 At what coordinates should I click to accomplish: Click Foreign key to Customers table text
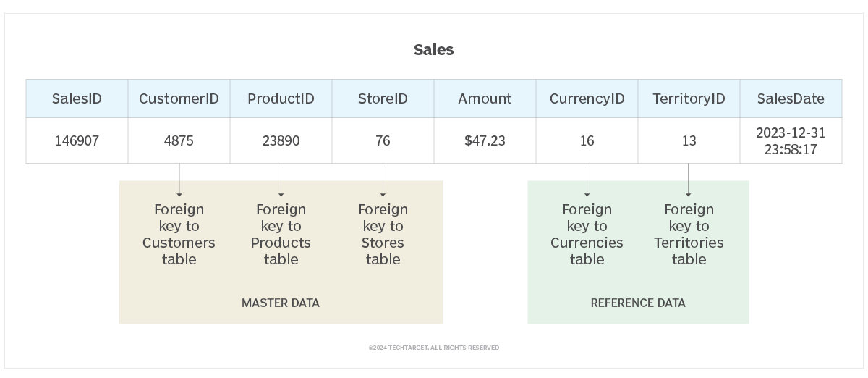tap(179, 234)
